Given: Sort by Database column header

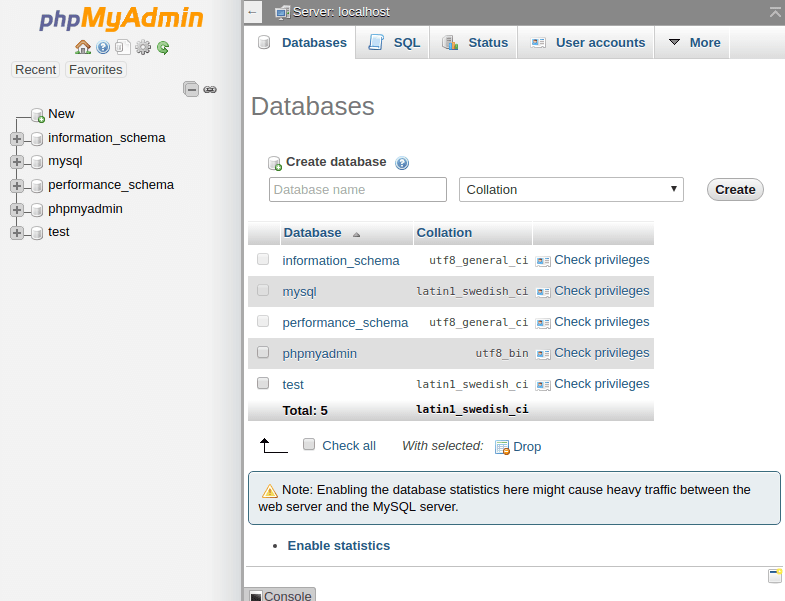Looking at the screenshot, I should (x=312, y=233).
